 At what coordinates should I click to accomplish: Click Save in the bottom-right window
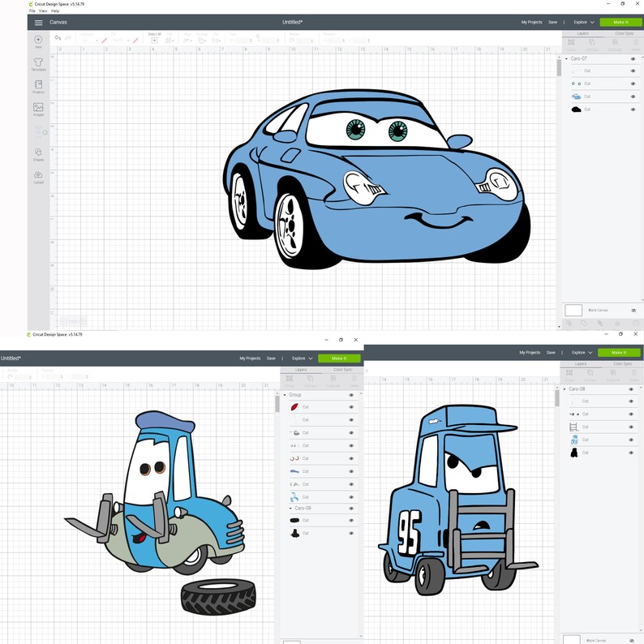tap(551, 353)
